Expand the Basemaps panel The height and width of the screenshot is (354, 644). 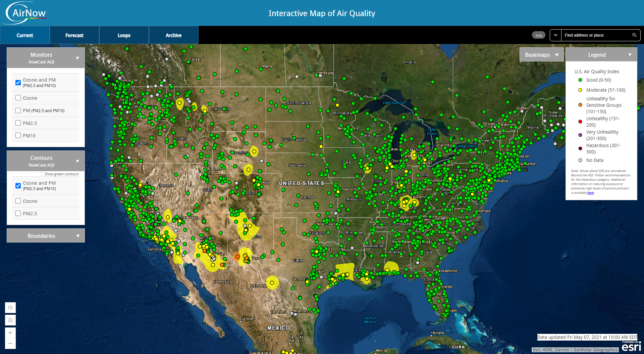(x=541, y=55)
